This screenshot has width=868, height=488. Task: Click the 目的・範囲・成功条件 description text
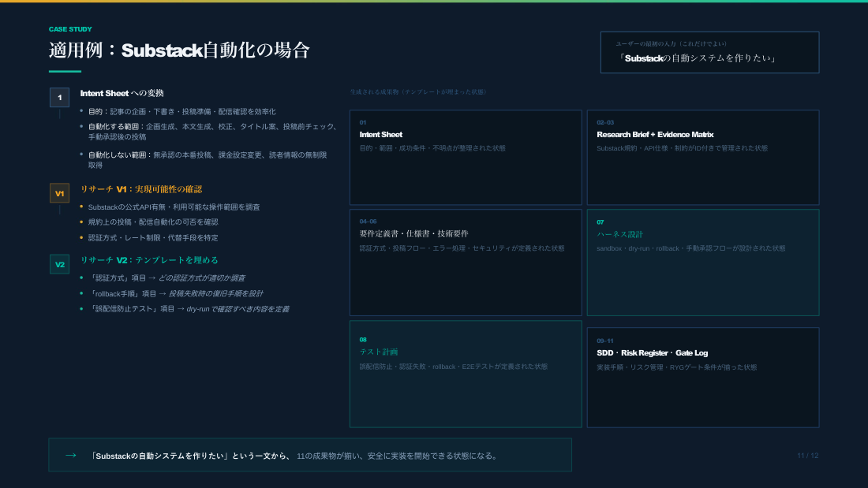pyautogui.click(x=432, y=148)
